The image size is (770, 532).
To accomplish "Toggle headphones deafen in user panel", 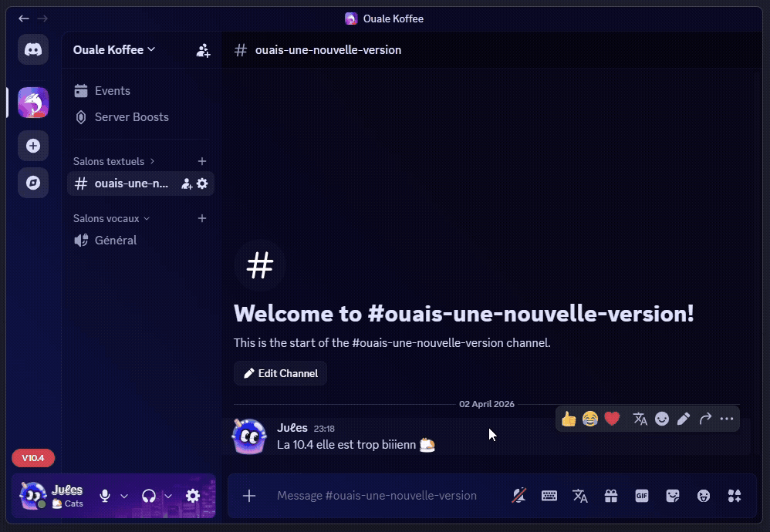I will pos(149,496).
